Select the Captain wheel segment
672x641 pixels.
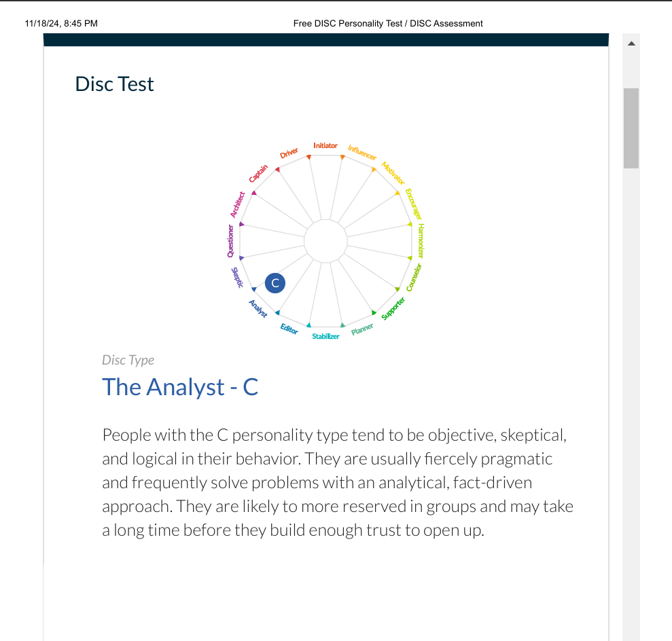[x=258, y=172]
